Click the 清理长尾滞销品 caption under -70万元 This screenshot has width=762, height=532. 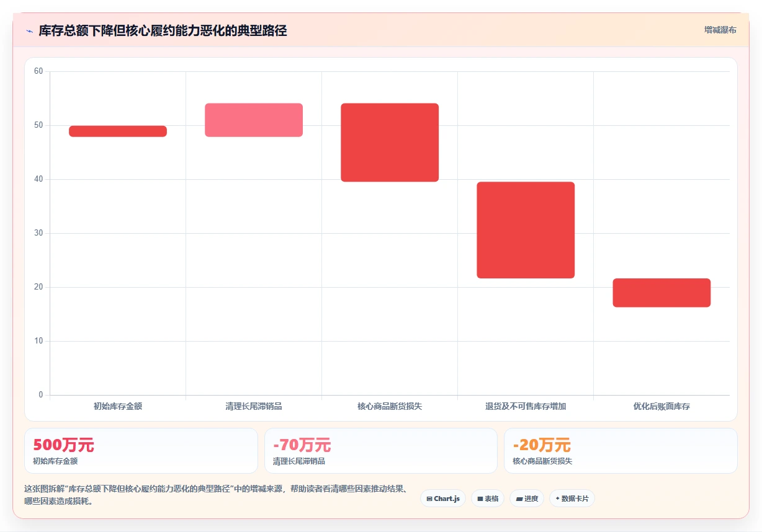[299, 461]
